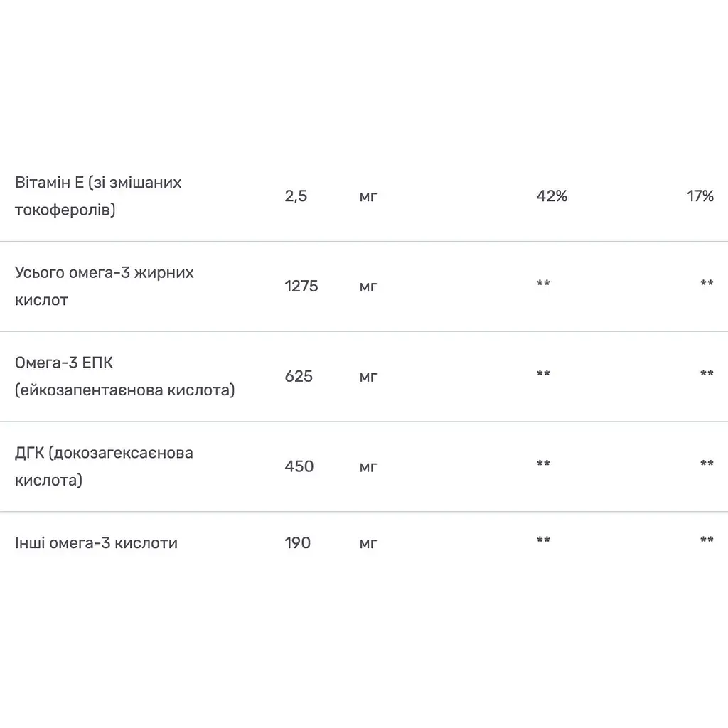Viewport: 728px width, 728px height.
Task: Click rightmost double asterisk in ЕПК row
Action: [x=707, y=373]
